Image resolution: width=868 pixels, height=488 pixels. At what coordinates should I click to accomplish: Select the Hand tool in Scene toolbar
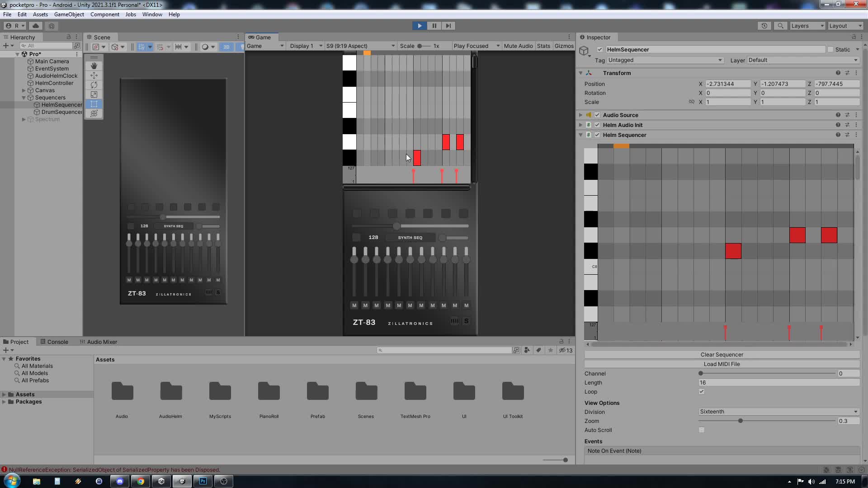coord(94,66)
